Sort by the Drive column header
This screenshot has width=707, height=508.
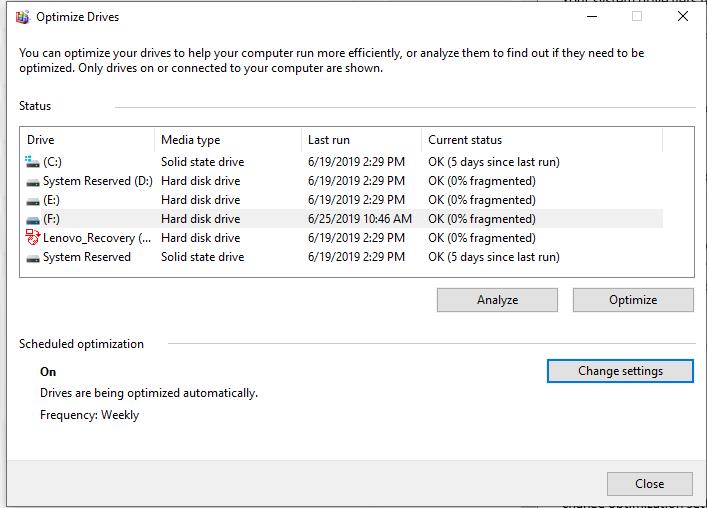tap(87, 140)
